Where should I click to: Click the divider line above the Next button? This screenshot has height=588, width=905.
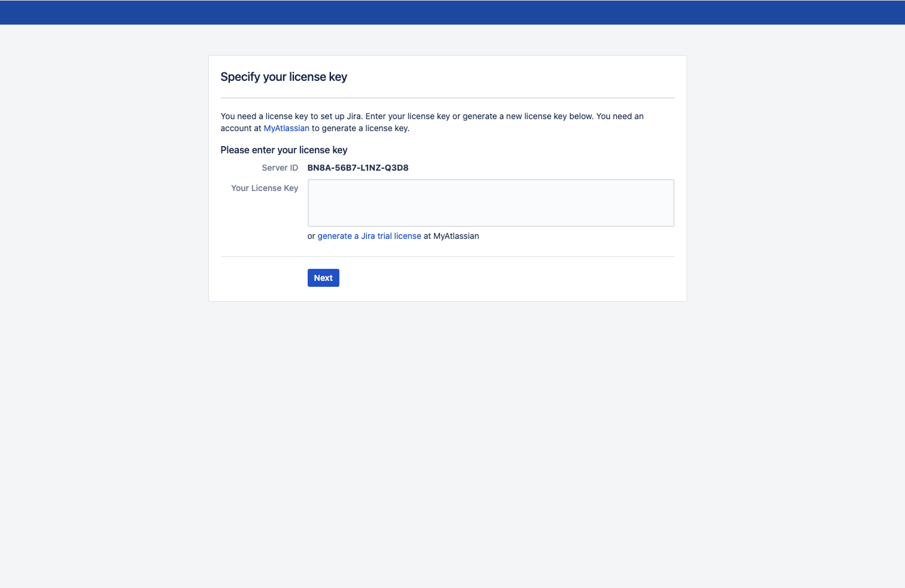pyautogui.click(x=447, y=256)
